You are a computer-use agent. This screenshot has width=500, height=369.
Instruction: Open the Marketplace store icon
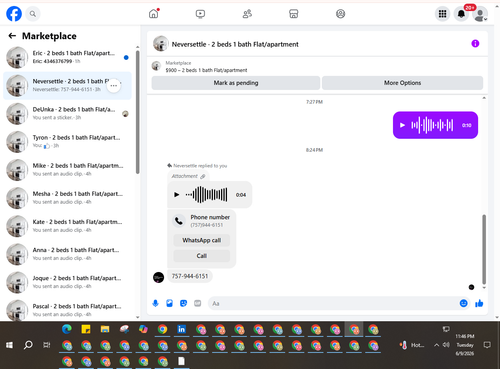pos(294,14)
